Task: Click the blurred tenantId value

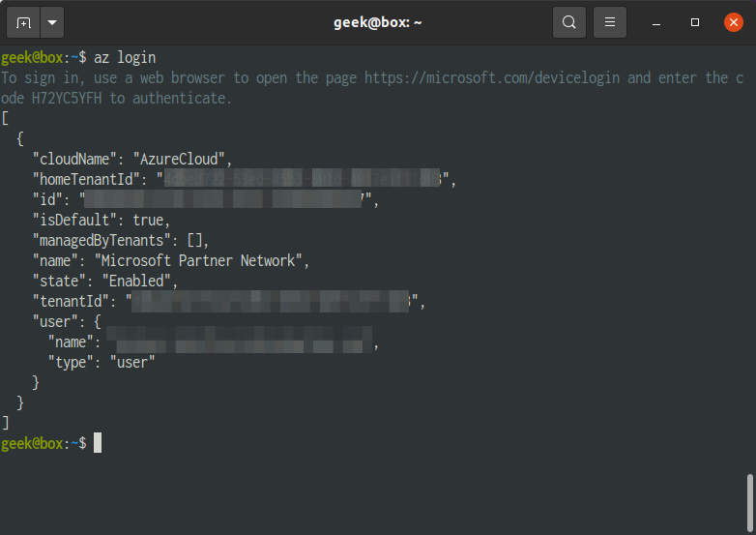Action: tap(271, 301)
